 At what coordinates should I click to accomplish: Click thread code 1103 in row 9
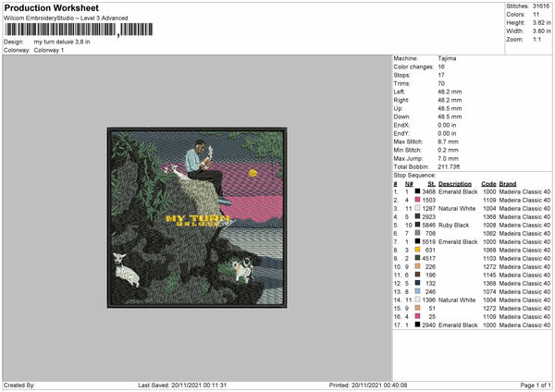pyautogui.click(x=489, y=259)
